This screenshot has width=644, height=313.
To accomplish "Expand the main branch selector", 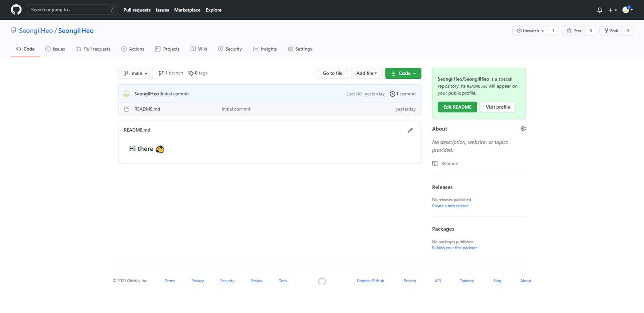I will [136, 73].
